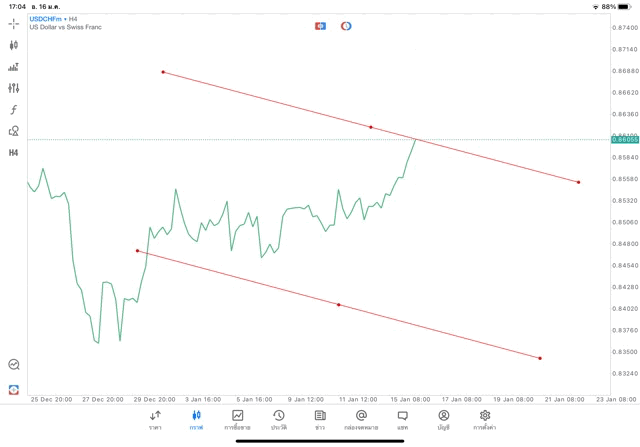Click the current price label 0.86055
This screenshot has height=447, width=640.
[x=622, y=139]
